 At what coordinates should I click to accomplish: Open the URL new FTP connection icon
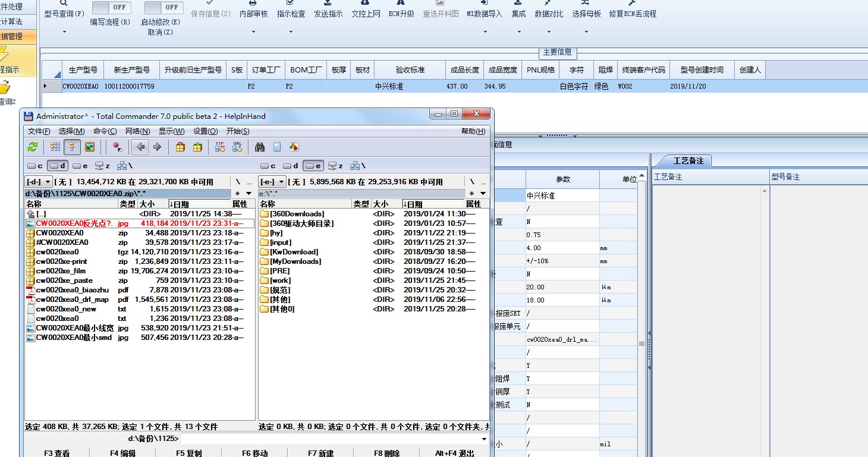click(x=237, y=147)
